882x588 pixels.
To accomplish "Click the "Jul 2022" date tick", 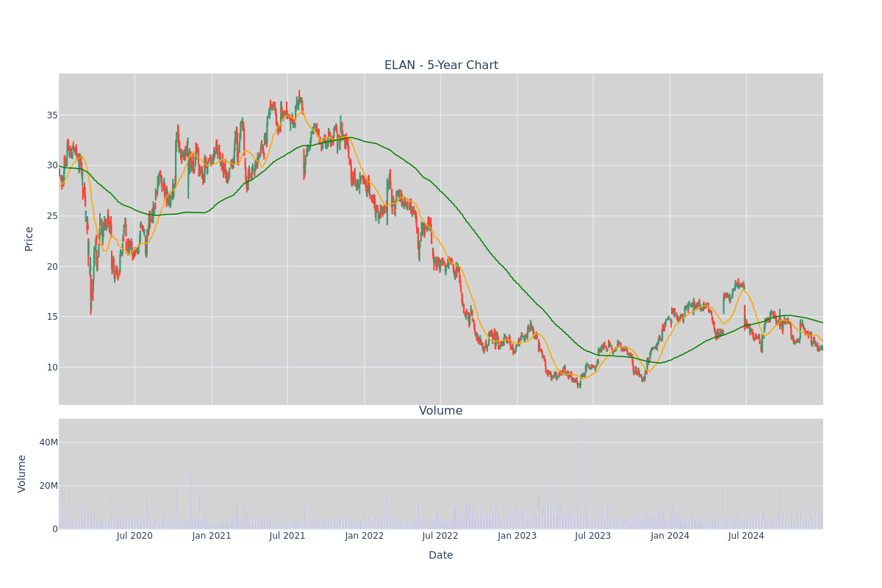I will 440,536.
